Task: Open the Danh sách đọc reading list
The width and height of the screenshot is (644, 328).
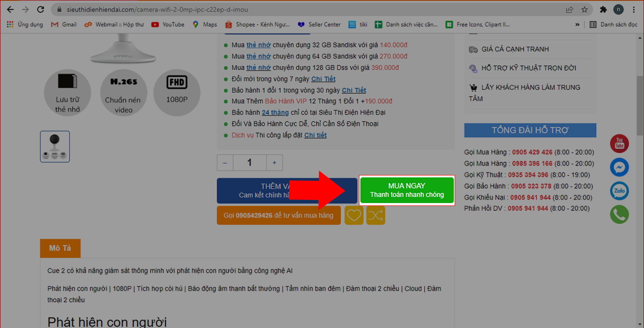Action: pos(613,24)
